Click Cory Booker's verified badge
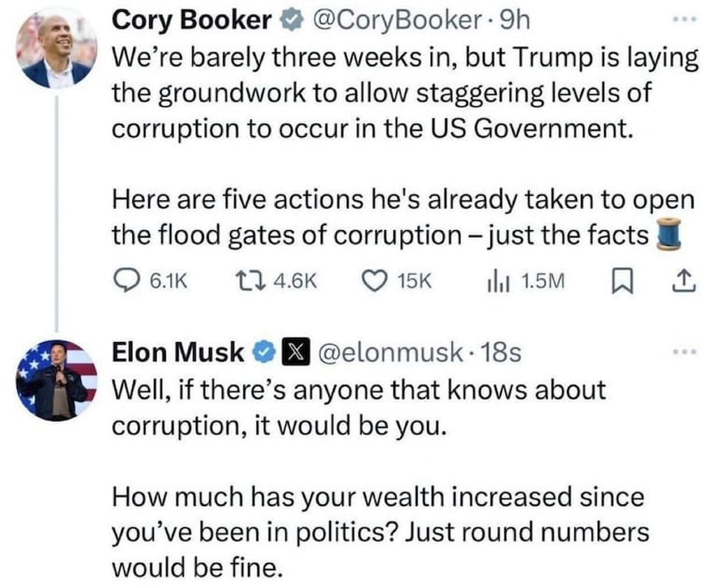This screenshot has width=716, height=588. (x=292, y=20)
